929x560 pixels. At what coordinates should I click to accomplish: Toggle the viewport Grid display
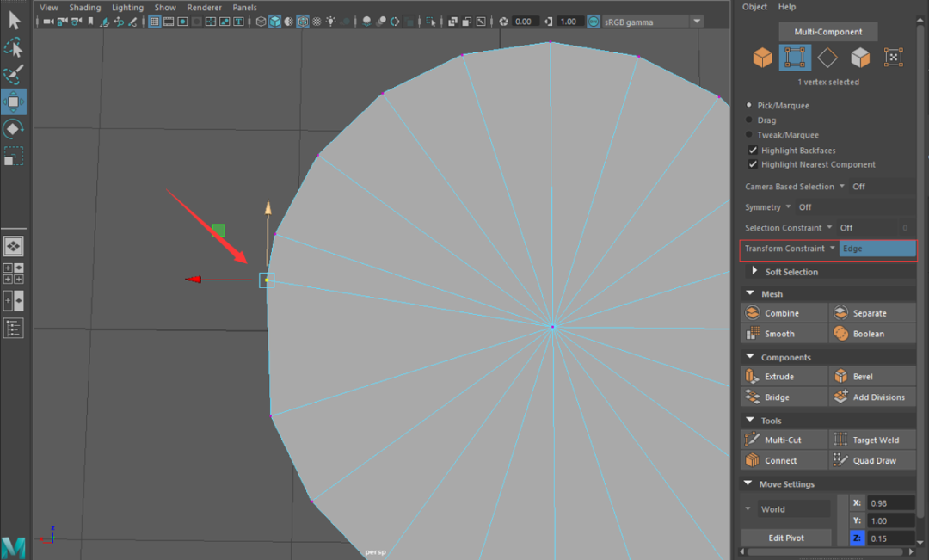155,22
